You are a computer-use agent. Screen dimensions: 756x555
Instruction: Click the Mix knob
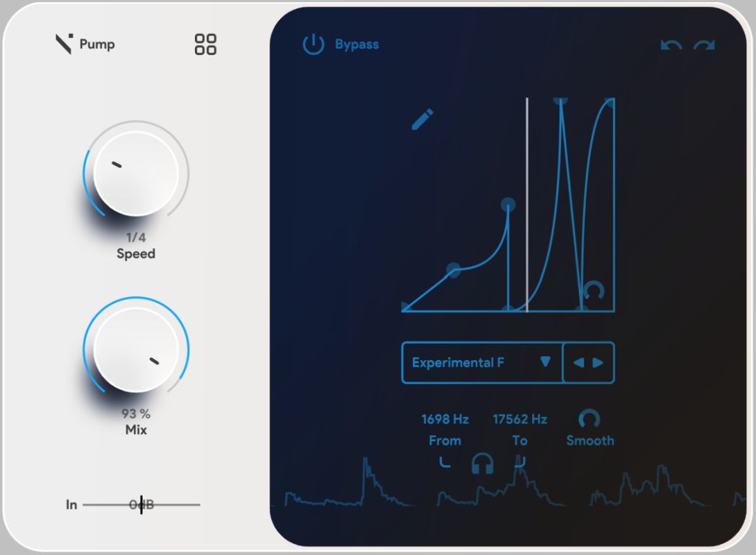coord(136,350)
